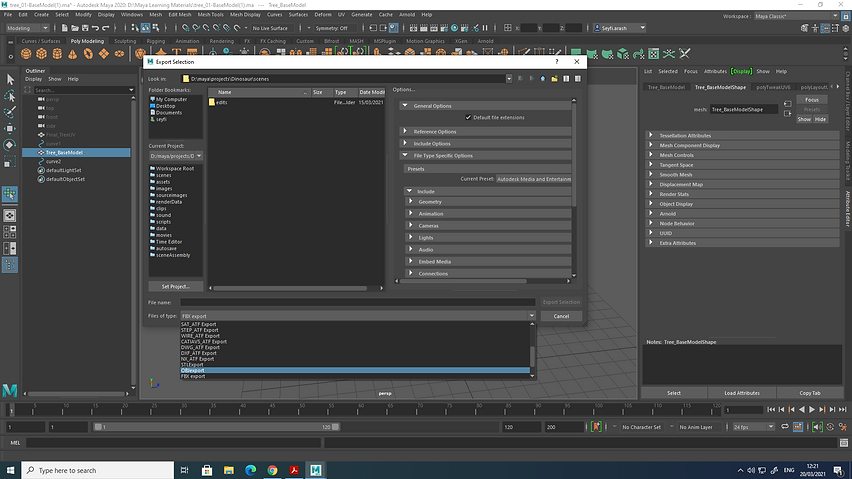This screenshot has height=479, width=852.
Task: Create a polygon cone from the shelf
Action: pos(72,54)
